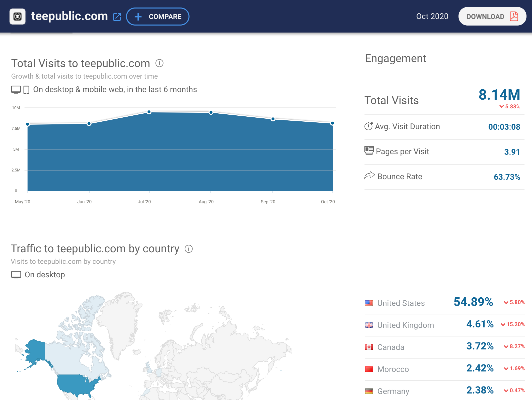Click the United States on the map
532x400 pixels.
(75, 384)
